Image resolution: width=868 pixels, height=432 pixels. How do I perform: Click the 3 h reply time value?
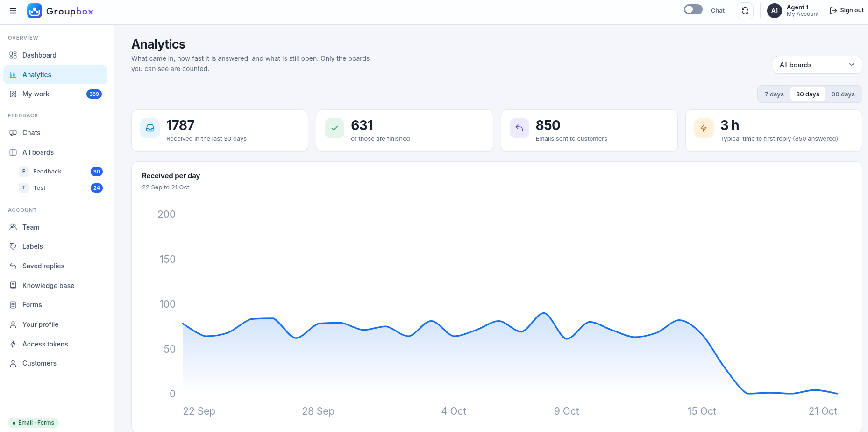[x=730, y=125]
